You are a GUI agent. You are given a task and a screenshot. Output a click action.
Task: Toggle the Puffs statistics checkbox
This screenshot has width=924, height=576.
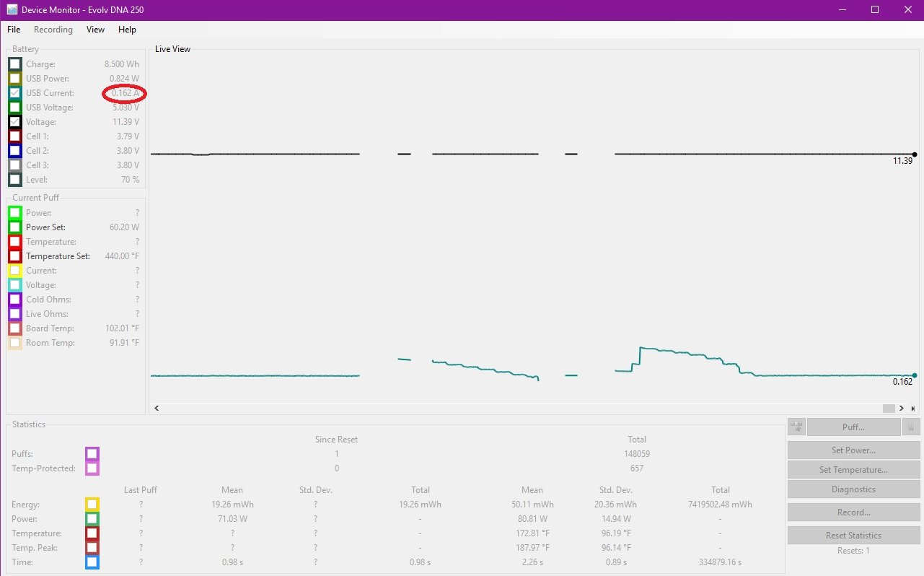92,454
